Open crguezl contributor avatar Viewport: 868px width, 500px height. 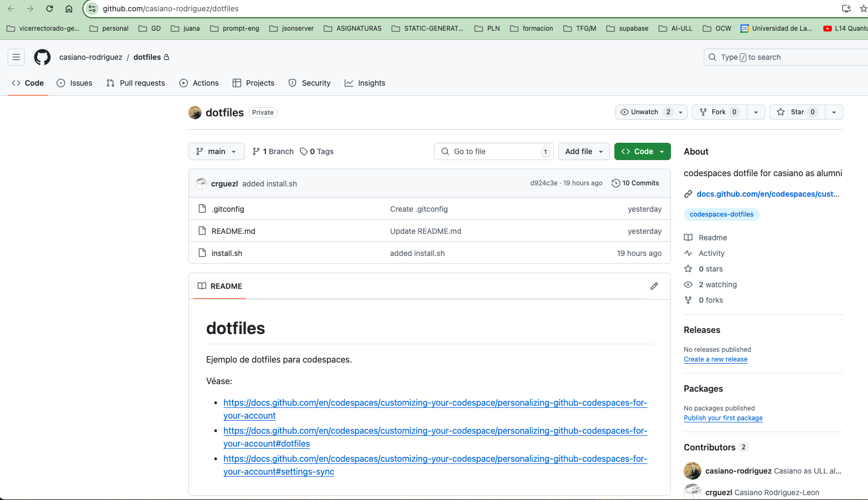pos(692,492)
